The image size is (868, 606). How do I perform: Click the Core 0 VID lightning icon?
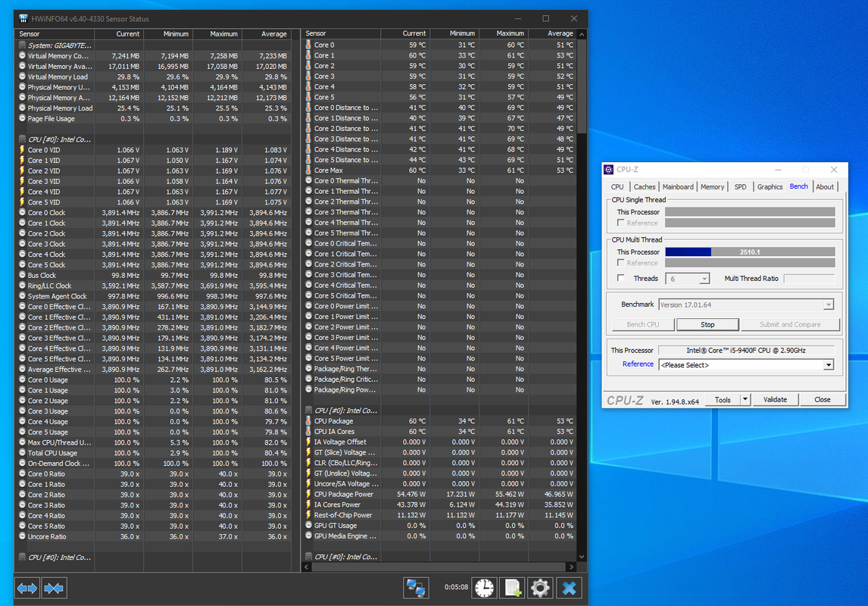tap(22, 150)
